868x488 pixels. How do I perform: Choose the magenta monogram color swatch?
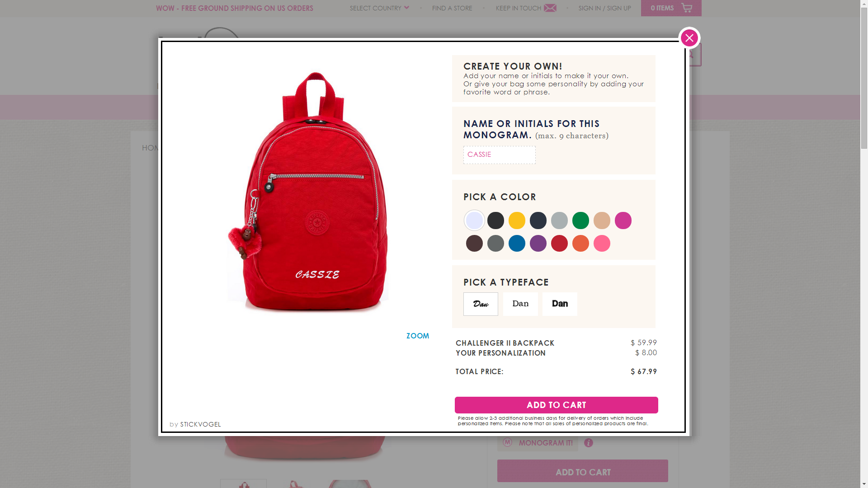623,221
